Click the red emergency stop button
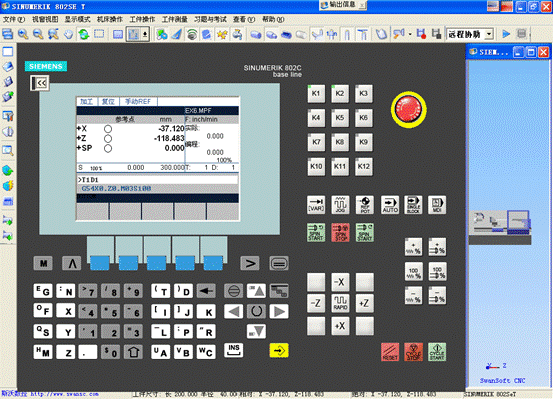553x399 pixels. tap(408, 109)
